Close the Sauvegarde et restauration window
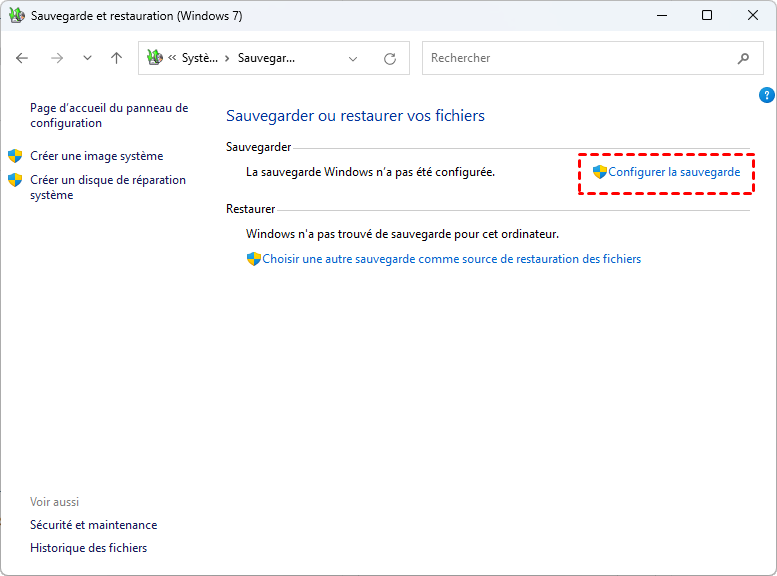The width and height of the screenshot is (777, 576). (753, 15)
